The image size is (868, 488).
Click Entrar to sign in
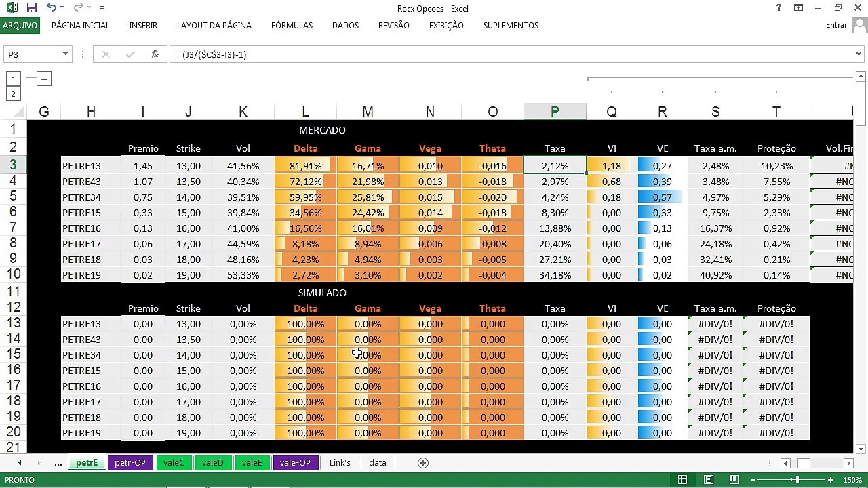(836, 25)
